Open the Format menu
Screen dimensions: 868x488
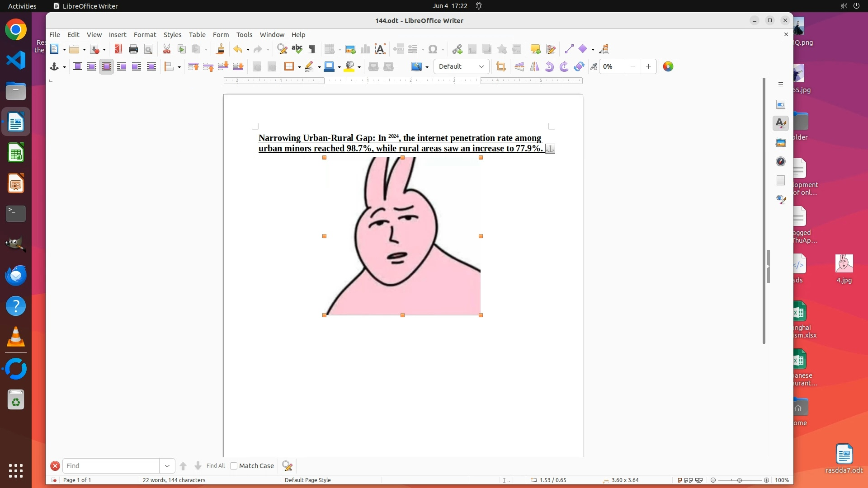[145, 35]
